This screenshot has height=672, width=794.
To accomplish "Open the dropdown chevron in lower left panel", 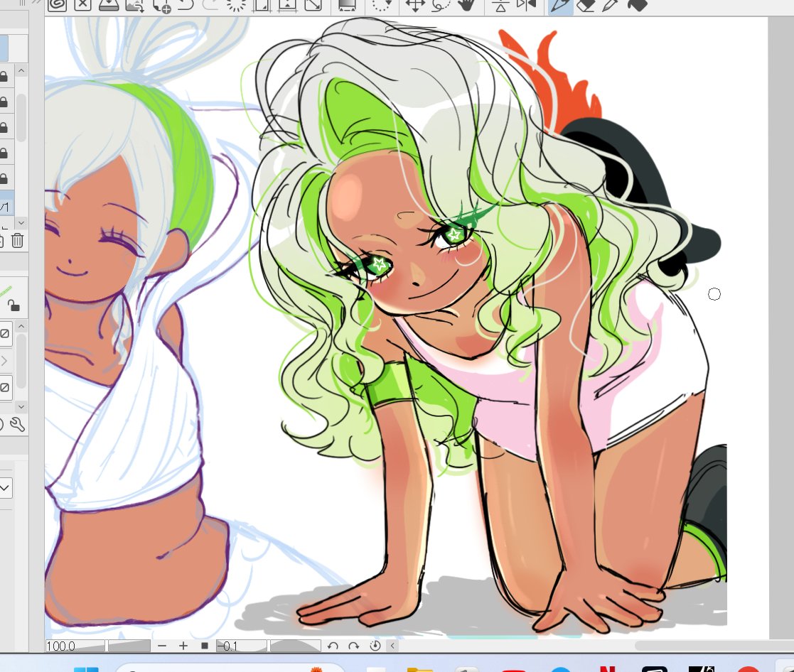I will tap(5, 488).
